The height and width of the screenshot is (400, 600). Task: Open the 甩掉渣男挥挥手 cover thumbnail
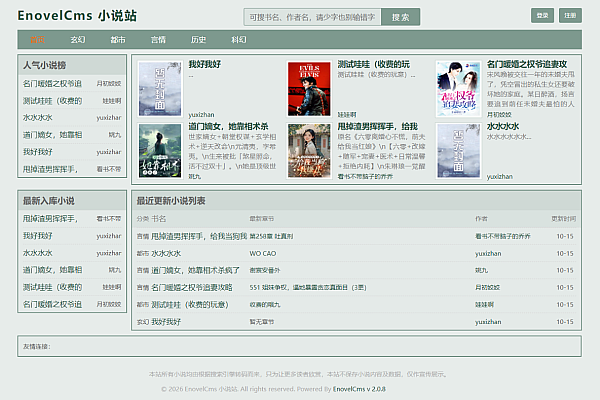(309, 151)
